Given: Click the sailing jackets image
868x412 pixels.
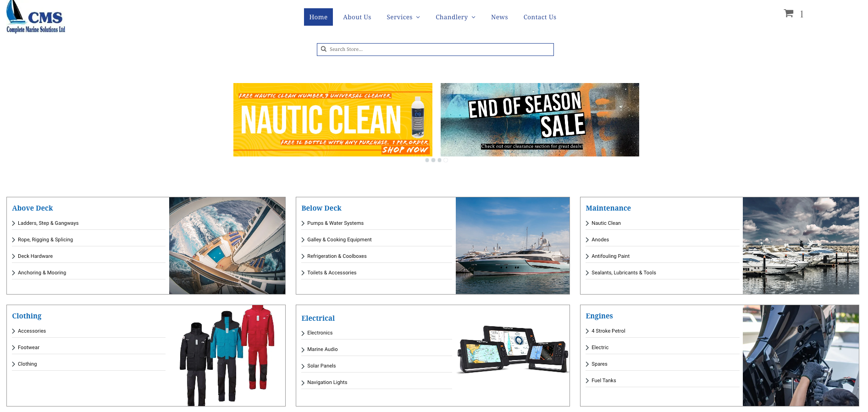Looking at the screenshot, I should pyautogui.click(x=227, y=356).
